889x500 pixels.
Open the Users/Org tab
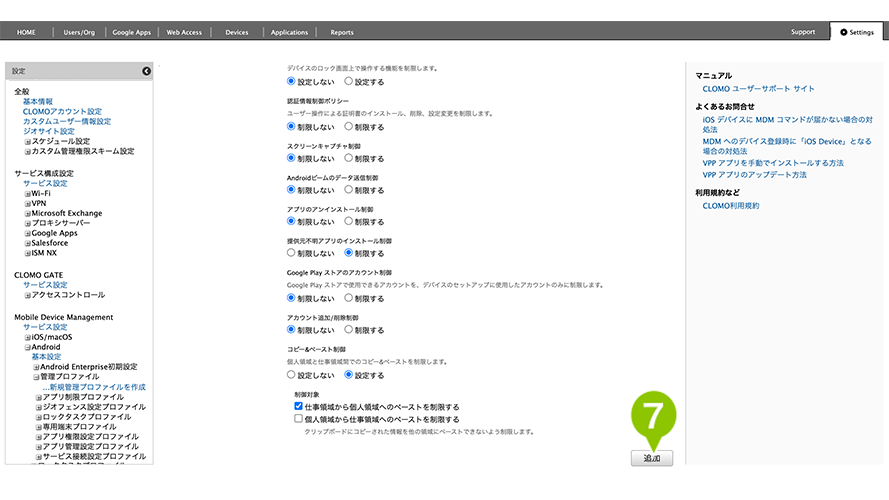pyautogui.click(x=79, y=32)
